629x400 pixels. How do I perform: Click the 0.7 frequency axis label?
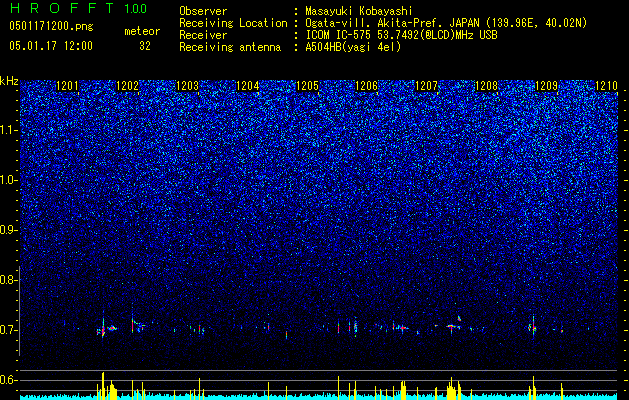[x=9, y=330]
